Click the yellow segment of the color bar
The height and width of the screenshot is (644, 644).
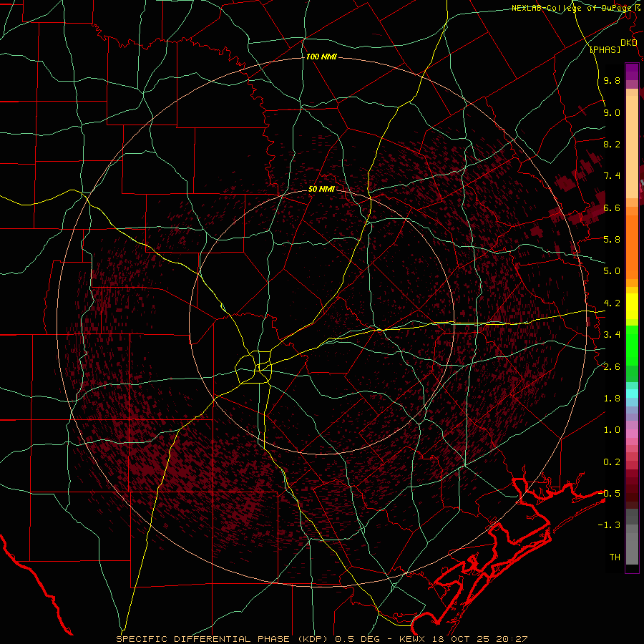pyautogui.click(x=632, y=306)
